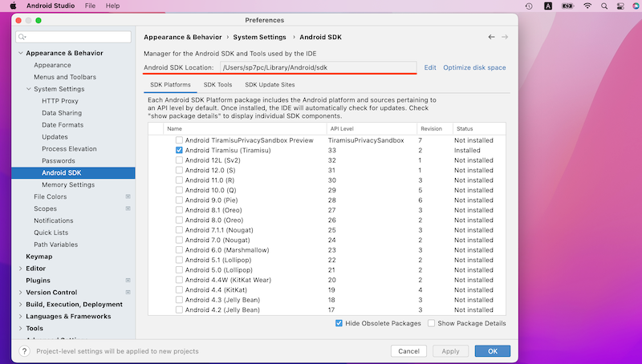
Task: Expand the Build, Execution, Deployment section
Action: [20, 305]
